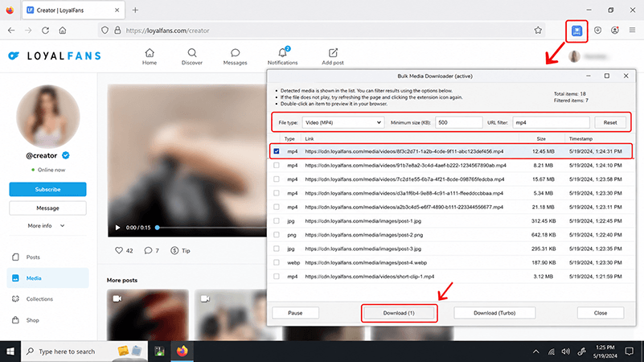The height and width of the screenshot is (362, 644).
Task: Open Firefox hamburger application menu
Action: point(632,31)
